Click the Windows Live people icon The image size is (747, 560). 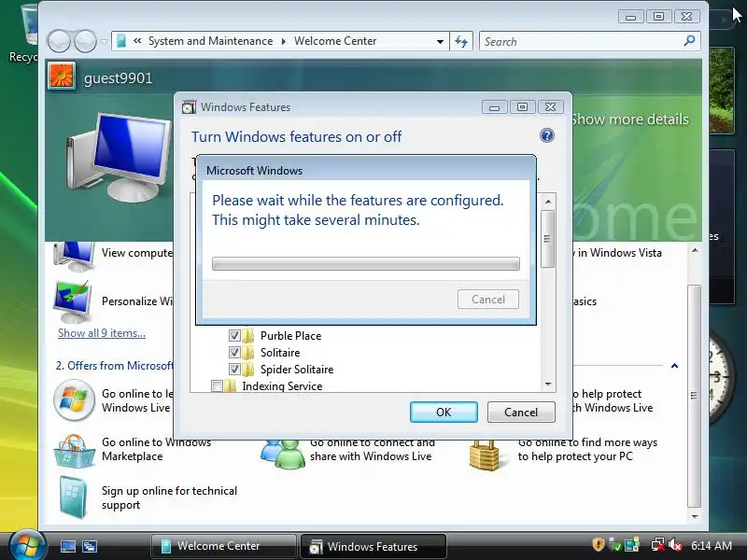tap(283, 453)
